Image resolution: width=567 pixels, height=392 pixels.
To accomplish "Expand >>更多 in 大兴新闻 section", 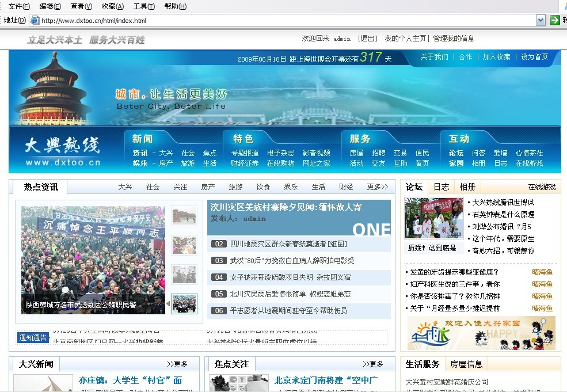I will coord(177,364).
